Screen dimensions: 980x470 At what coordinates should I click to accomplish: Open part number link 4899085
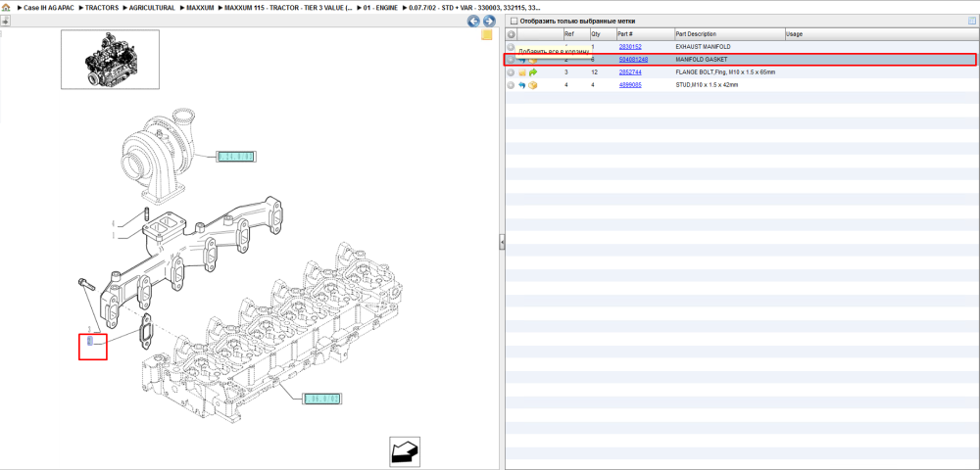pyautogui.click(x=630, y=85)
